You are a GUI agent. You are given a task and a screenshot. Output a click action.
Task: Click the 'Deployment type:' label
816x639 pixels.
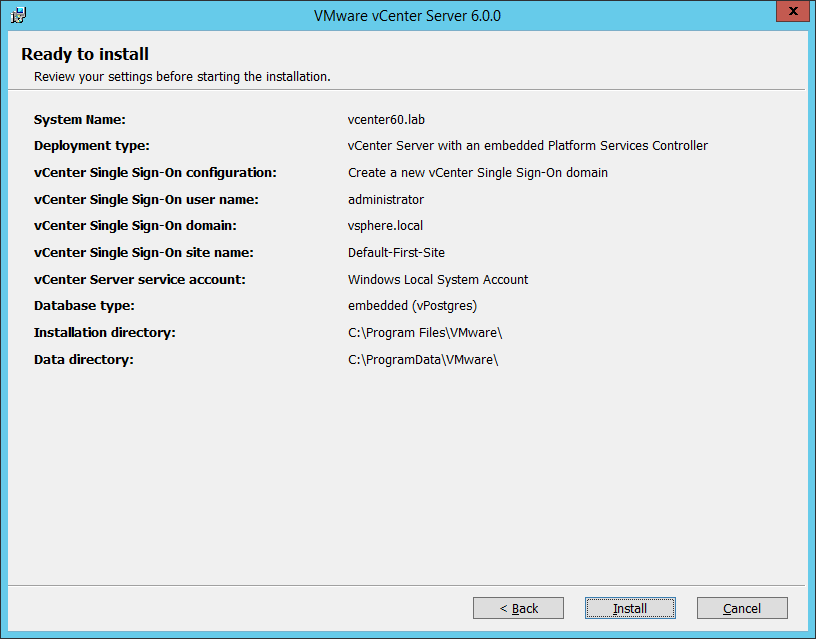(x=92, y=146)
